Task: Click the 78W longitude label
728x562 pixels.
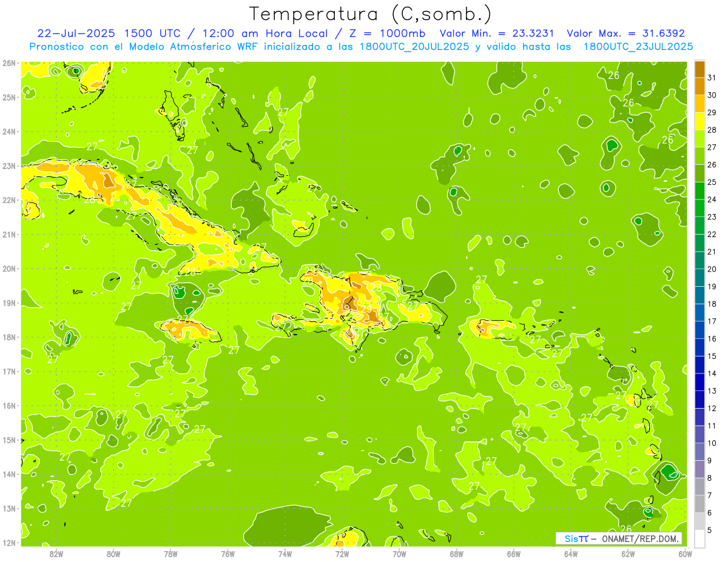Action: point(170,553)
